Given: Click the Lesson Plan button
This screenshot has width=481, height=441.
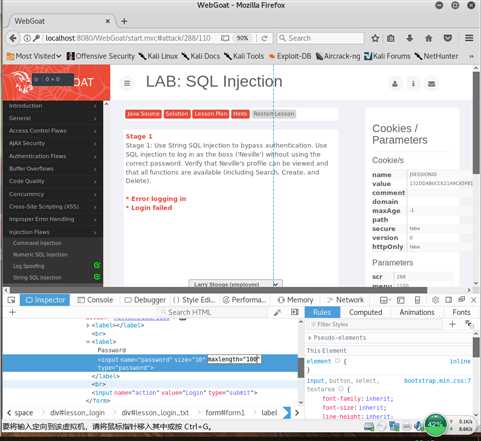Looking at the screenshot, I should click(211, 114).
